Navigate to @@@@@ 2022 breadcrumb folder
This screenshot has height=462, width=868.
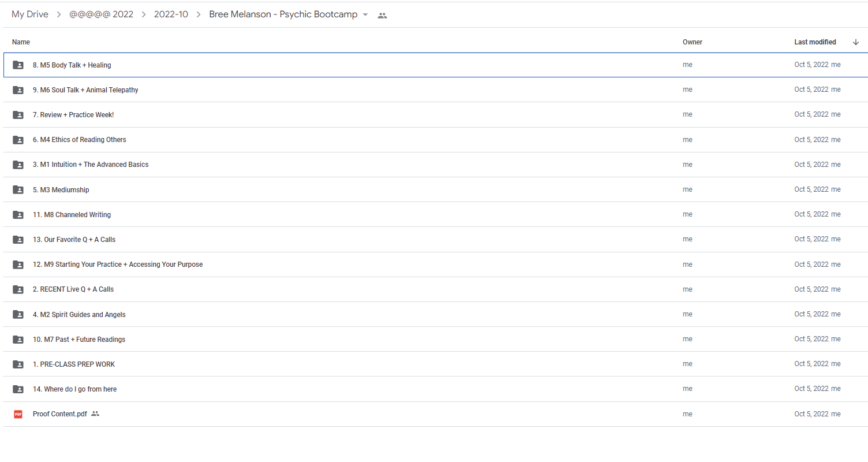point(101,14)
